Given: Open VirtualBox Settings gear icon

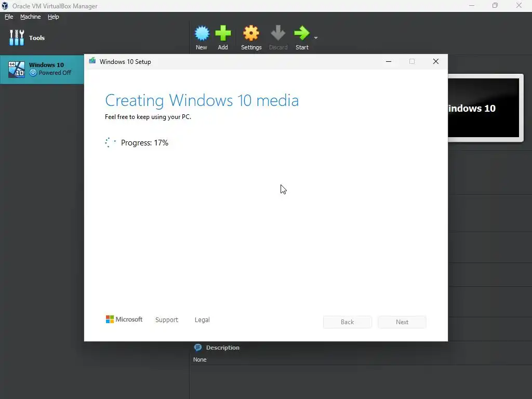Looking at the screenshot, I should click(251, 33).
